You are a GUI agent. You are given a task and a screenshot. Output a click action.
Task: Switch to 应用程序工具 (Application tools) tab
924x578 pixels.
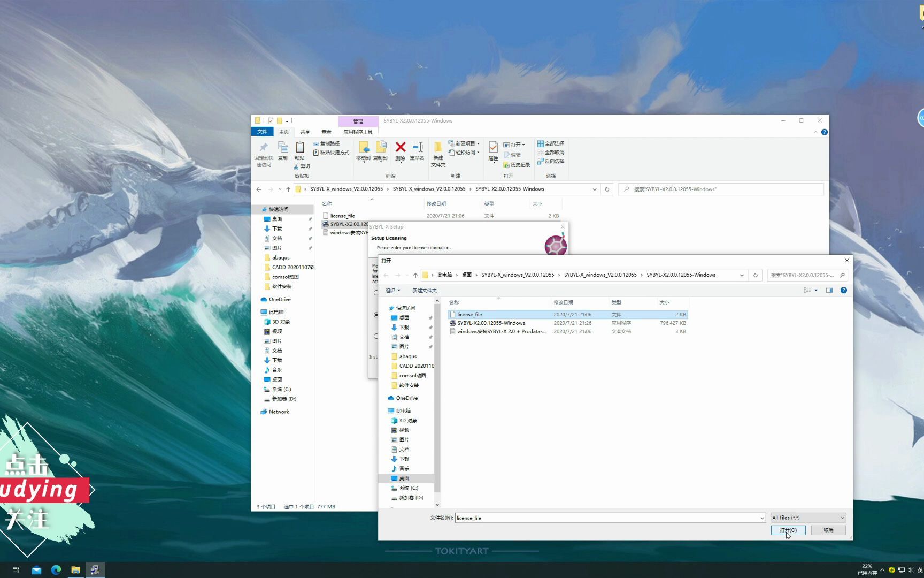[358, 132]
